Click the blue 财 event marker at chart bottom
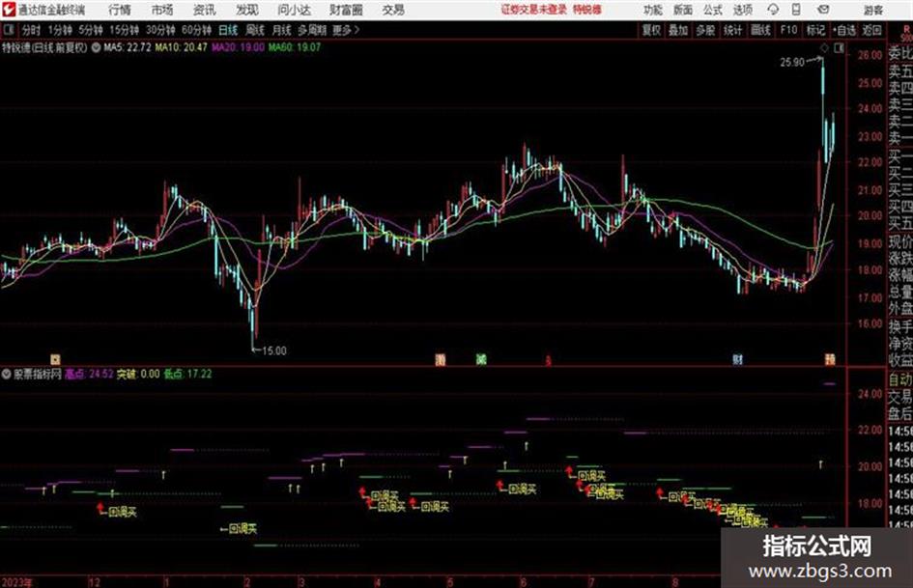 coord(737,360)
